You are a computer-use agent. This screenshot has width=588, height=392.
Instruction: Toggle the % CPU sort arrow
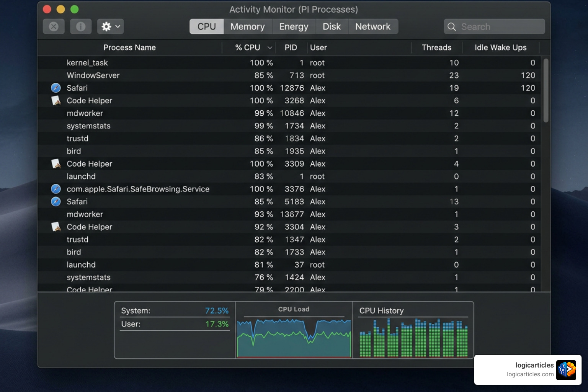269,48
